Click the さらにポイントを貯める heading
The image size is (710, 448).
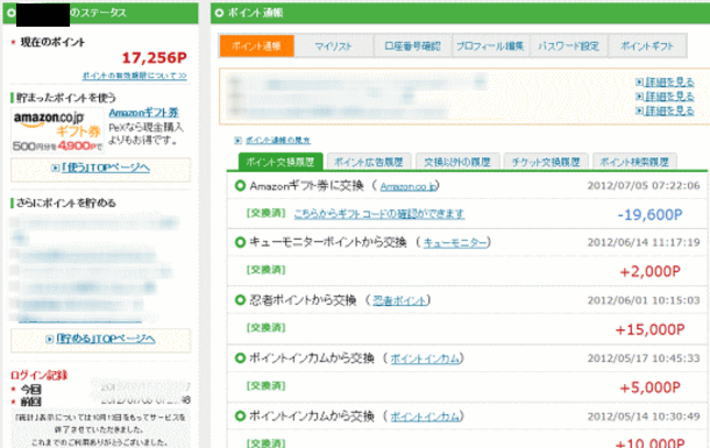point(66,203)
